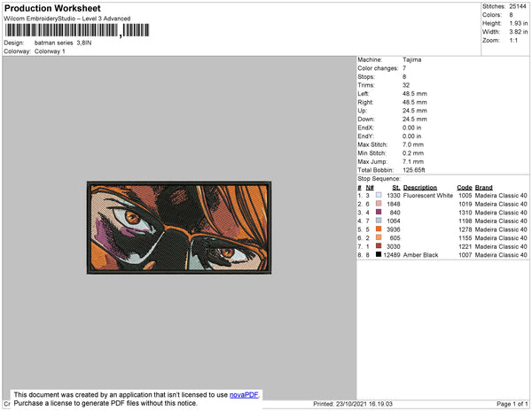Click stitch count 1330
This screenshot has height=411, width=532.
394,196
